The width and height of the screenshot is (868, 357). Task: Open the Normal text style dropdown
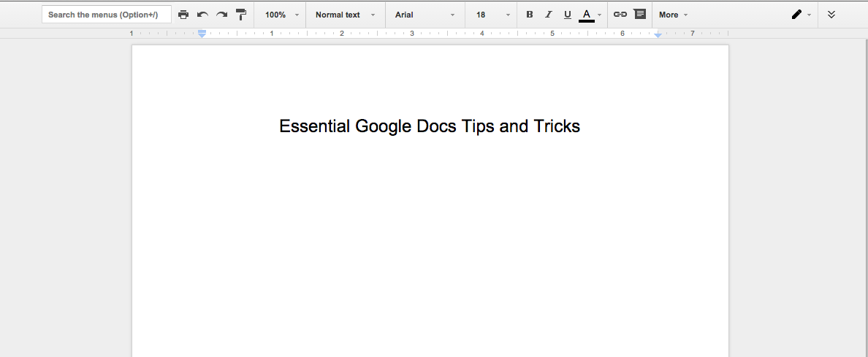pyautogui.click(x=346, y=15)
